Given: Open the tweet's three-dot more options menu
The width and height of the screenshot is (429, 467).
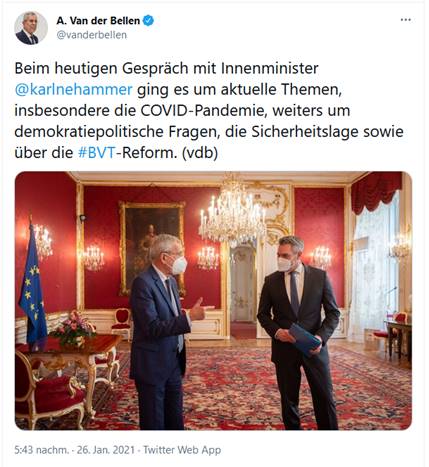Looking at the screenshot, I should (x=405, y=20).
